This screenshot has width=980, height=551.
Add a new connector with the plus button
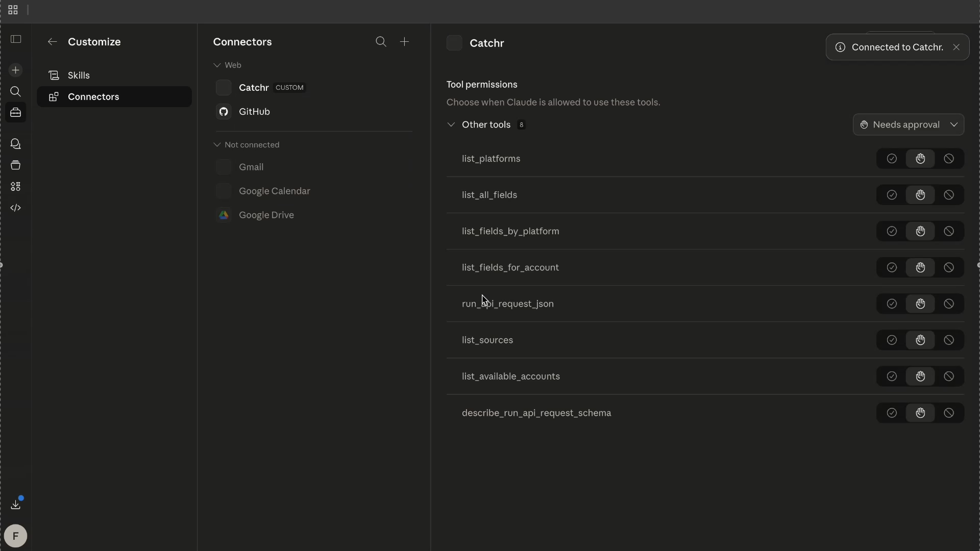click(x=405, y=42)
